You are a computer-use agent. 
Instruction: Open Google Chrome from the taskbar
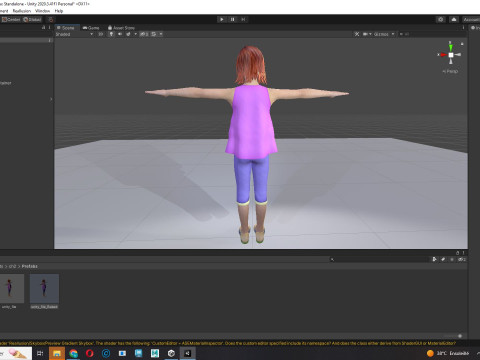coord(73,353)
